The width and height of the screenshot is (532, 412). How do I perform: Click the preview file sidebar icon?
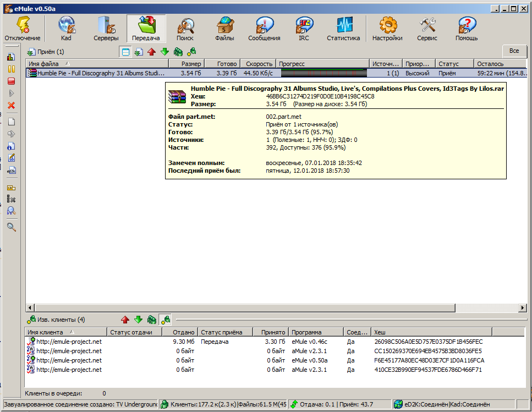click(11, 134)
